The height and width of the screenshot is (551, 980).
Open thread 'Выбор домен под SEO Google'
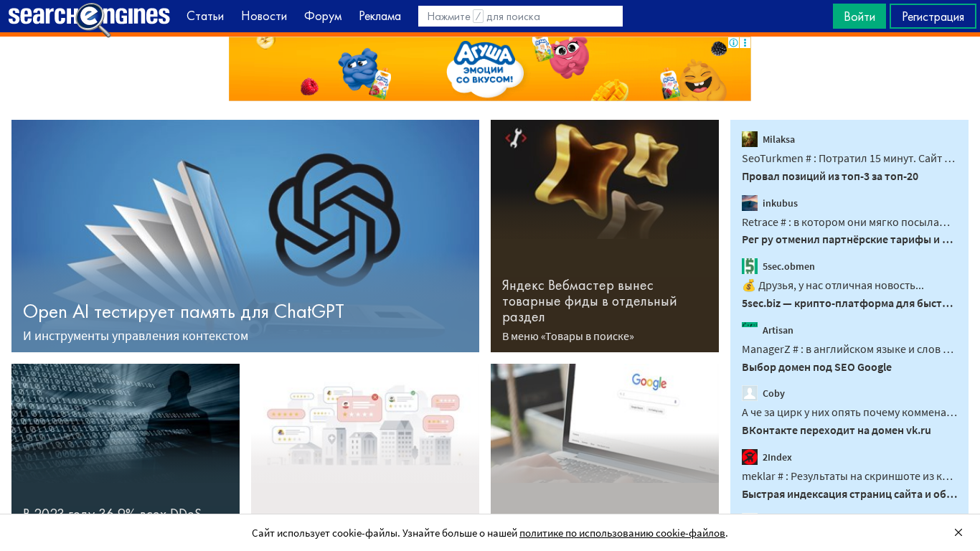pyautogui.click(x=816, y=367)
